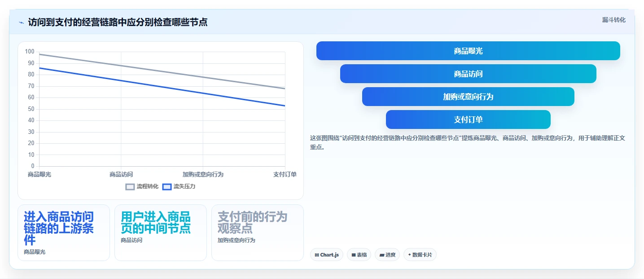644x279 pixels.
Task: Click the 漏斗转化 label in the header
Action: tap(613, 20)
